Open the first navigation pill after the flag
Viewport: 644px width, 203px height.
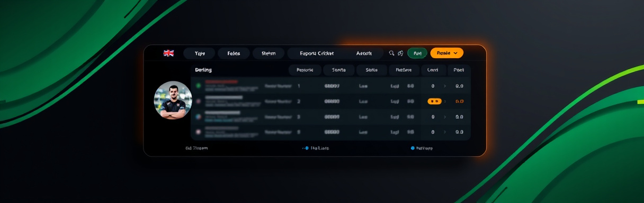[x=199, y=53]
